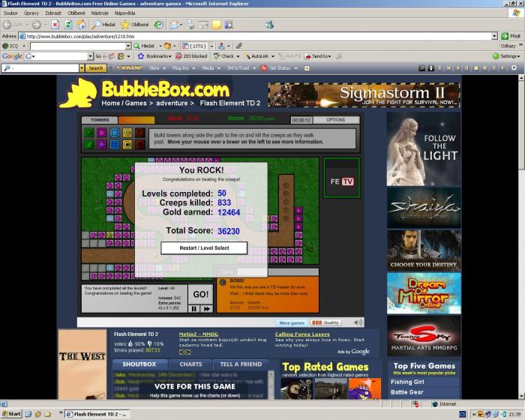Click the Stop page loading icon
Screen dimensions: 525x420
[x=55, y=25]
